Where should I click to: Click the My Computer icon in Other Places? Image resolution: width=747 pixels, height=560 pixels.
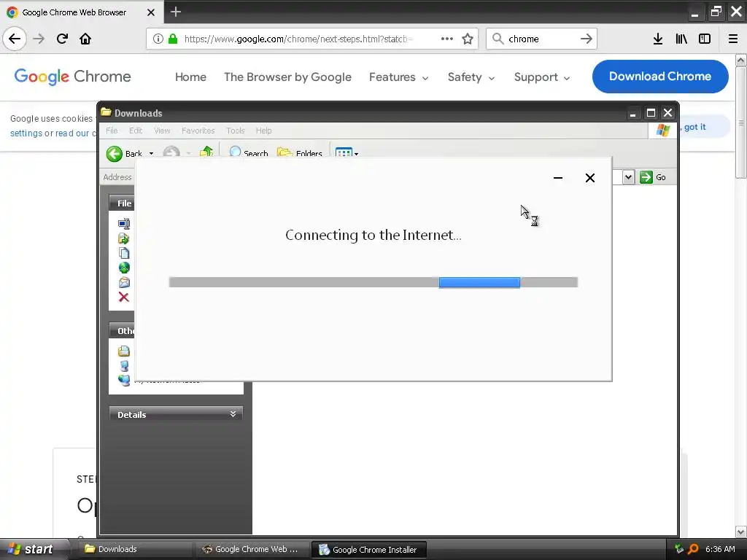124,366
